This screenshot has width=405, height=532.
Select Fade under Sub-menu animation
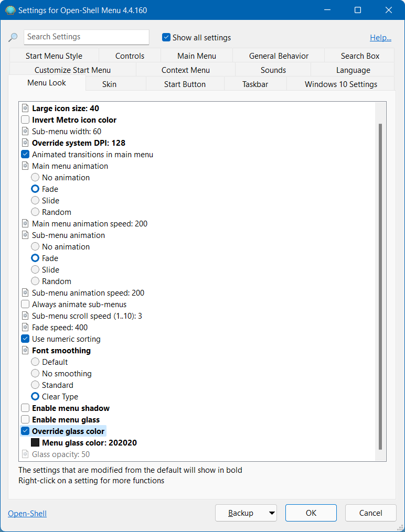(x=35, y=258)
